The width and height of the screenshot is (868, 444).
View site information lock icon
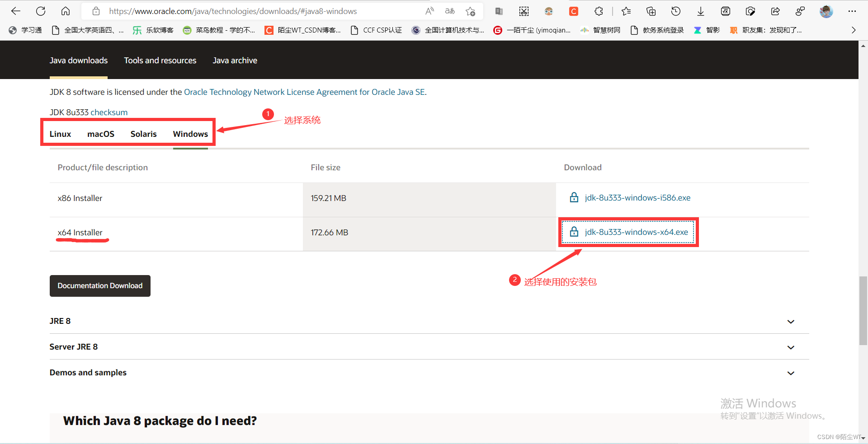tap(96, 11)
